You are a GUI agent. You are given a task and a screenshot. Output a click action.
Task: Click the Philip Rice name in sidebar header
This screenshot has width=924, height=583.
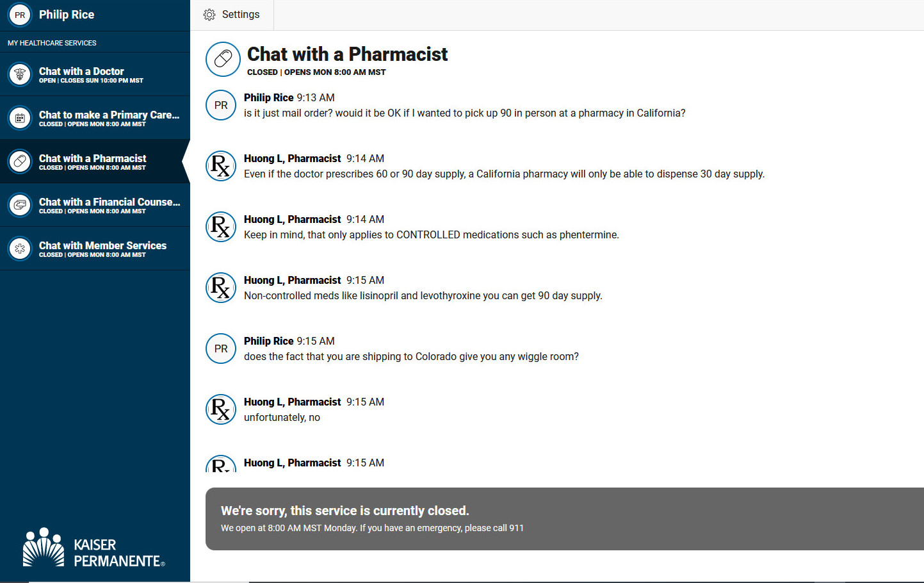click(67, 15)
